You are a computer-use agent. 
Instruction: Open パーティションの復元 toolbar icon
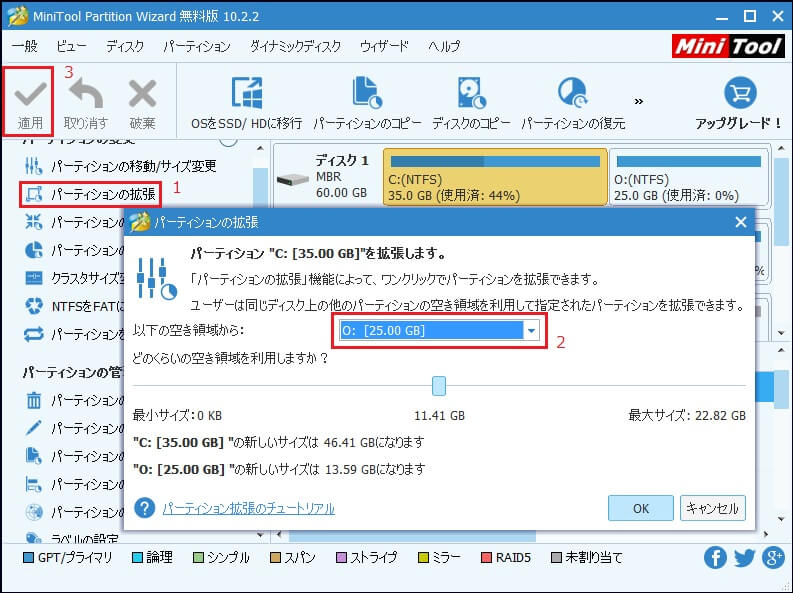[572, 93]
